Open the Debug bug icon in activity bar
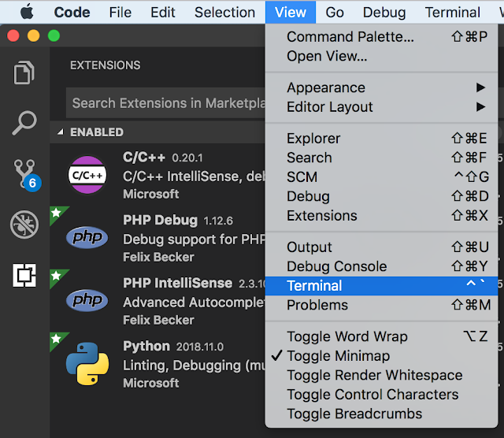This screenshot has height=438, width=504. point(24,225)
